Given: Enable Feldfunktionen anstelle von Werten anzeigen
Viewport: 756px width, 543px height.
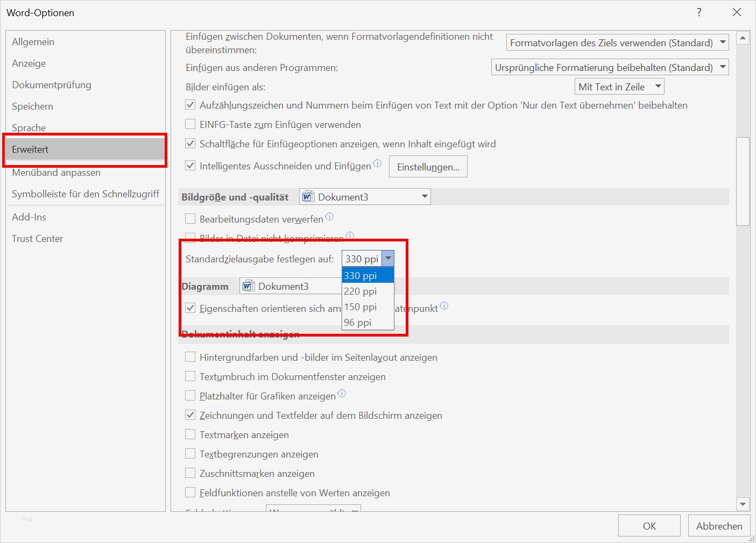Looking at the screenshot, I should click(x=190, y=492).
